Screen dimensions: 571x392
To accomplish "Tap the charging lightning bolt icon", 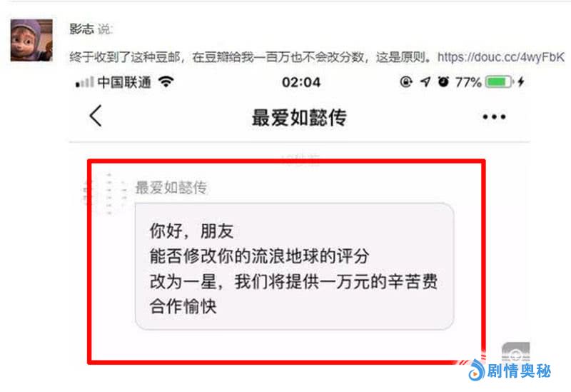I will pos(521,81).
